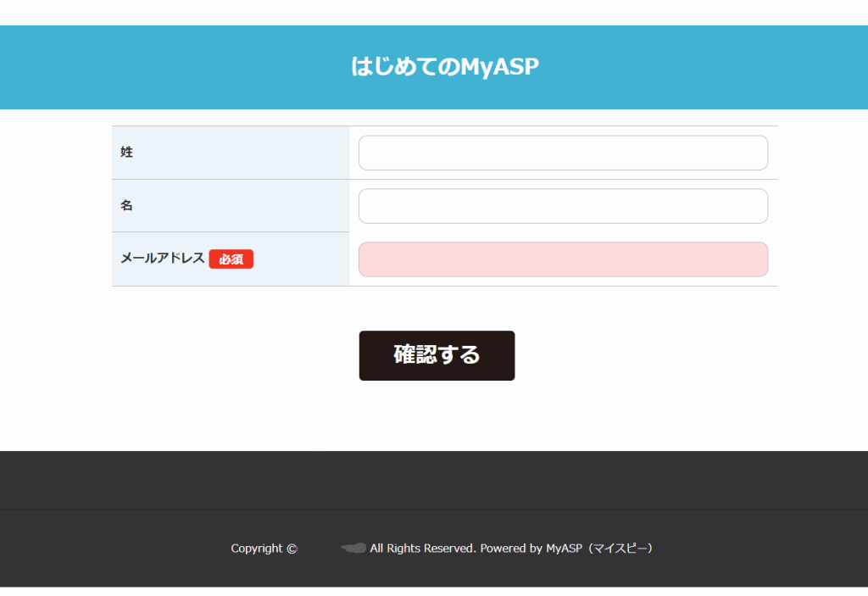Click the 姓 label text

coord(127,153)
